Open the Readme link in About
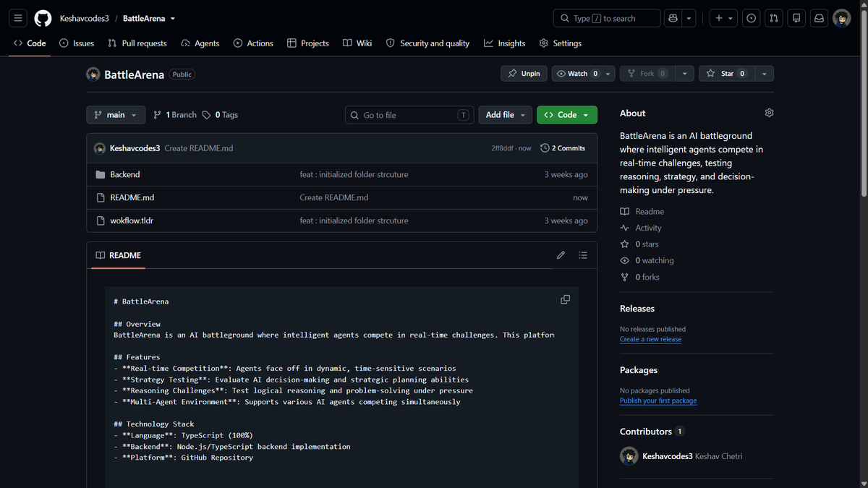868x488 pixels. coord(642,212)
